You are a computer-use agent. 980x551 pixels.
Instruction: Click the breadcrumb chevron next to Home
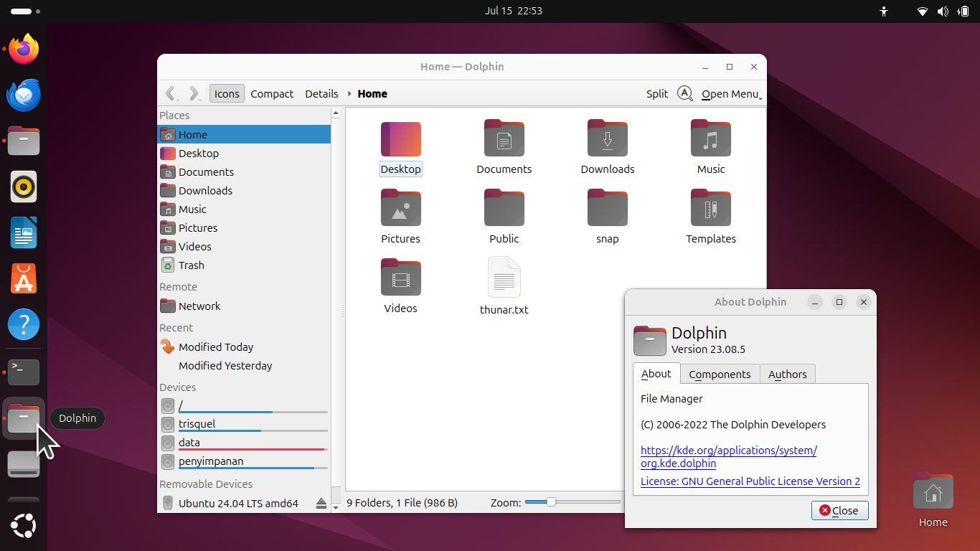point(349,93)
